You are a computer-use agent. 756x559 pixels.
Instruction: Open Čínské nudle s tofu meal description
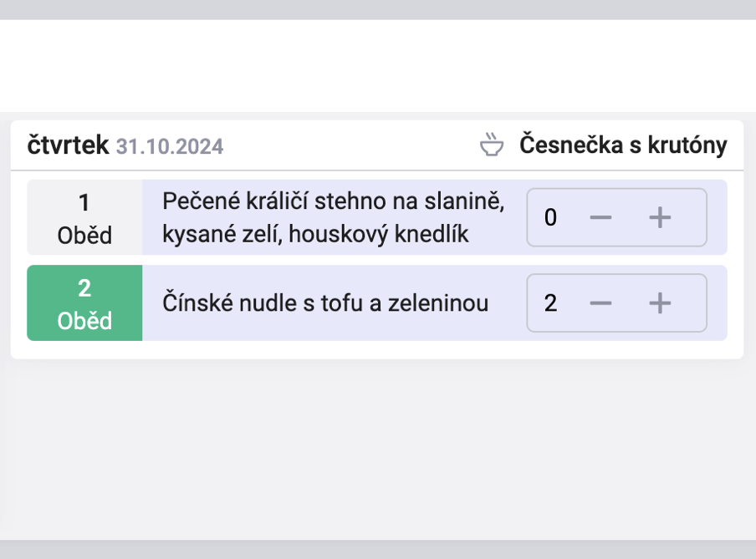click(324, 302)
